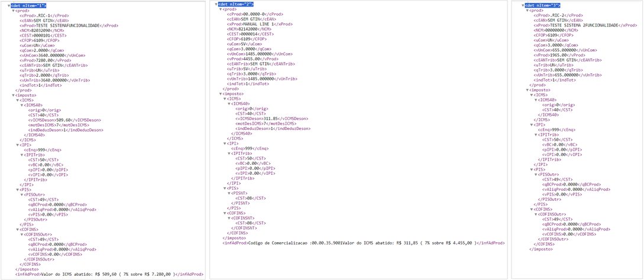Screen dimensions: 644x280
Task: Collapse the det nItem="1" node
Action: [x=8, y=5]
